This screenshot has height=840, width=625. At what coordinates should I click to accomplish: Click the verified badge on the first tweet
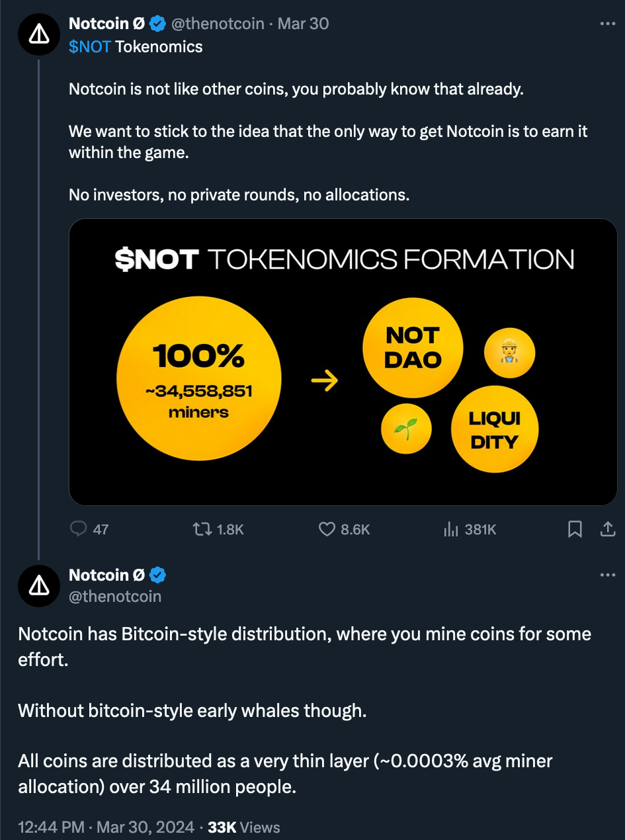point(157,24)
